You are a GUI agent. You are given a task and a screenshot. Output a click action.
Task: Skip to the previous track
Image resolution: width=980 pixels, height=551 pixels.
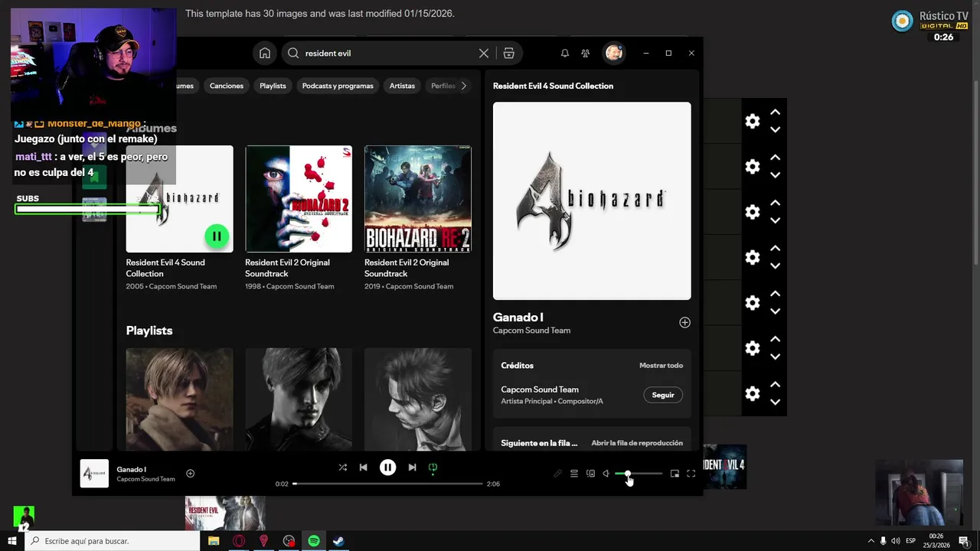(364, 467)
